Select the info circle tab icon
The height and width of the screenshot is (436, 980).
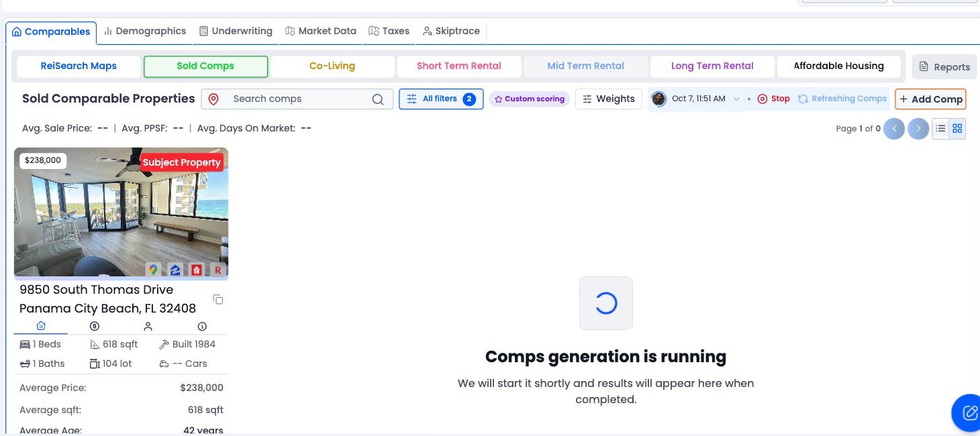(x=202, y=326)
